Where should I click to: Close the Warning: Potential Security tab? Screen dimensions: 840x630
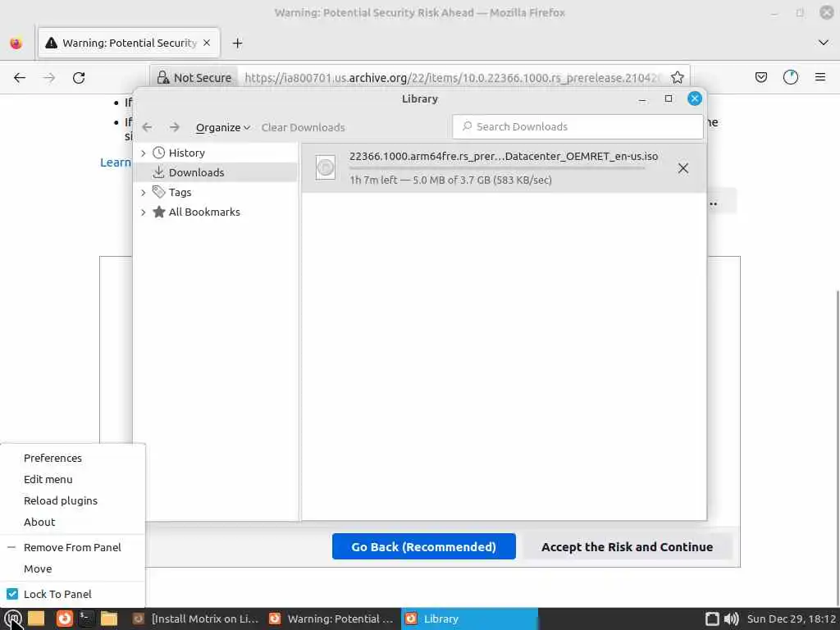(207, 43)
